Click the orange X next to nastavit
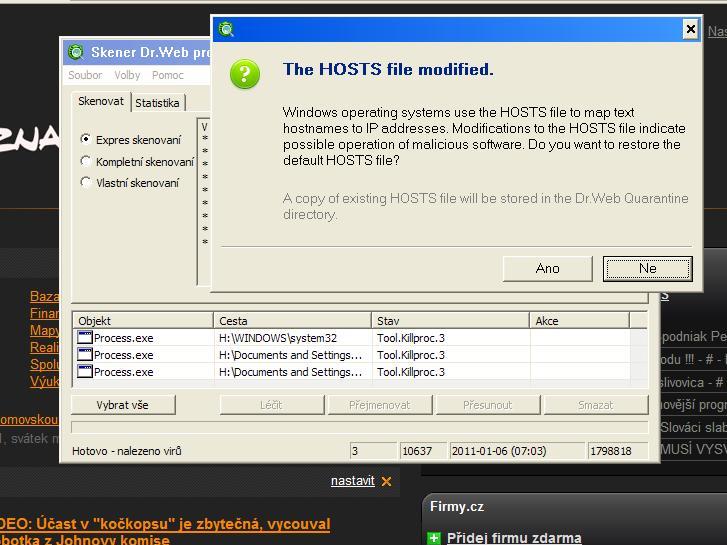 pos(386,481)
